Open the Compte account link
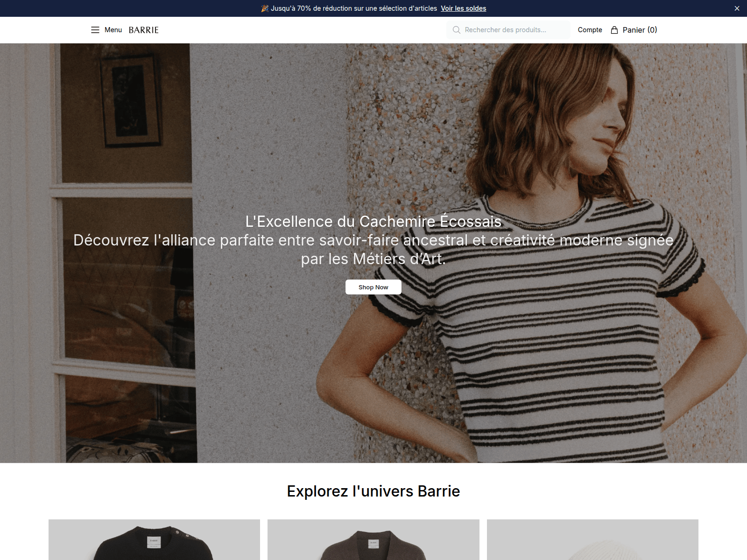Viewport: 747px width, 560px height. pyautogui.click(x=590, y=30)
